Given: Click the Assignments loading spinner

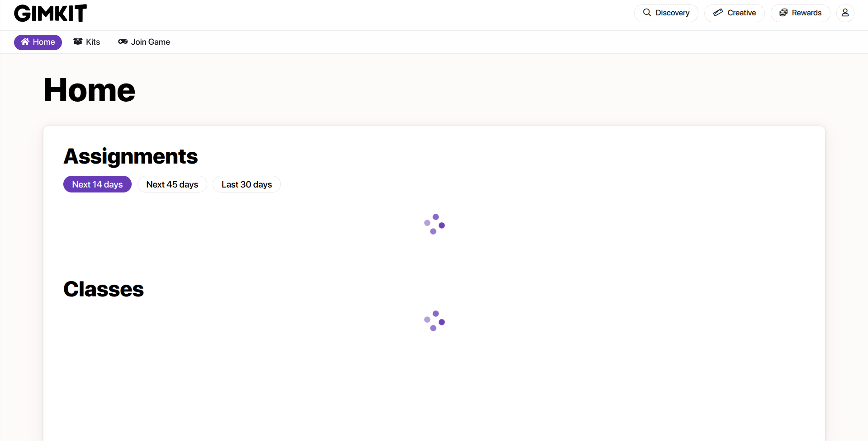Looking at the screenshot, I should 434,224.
